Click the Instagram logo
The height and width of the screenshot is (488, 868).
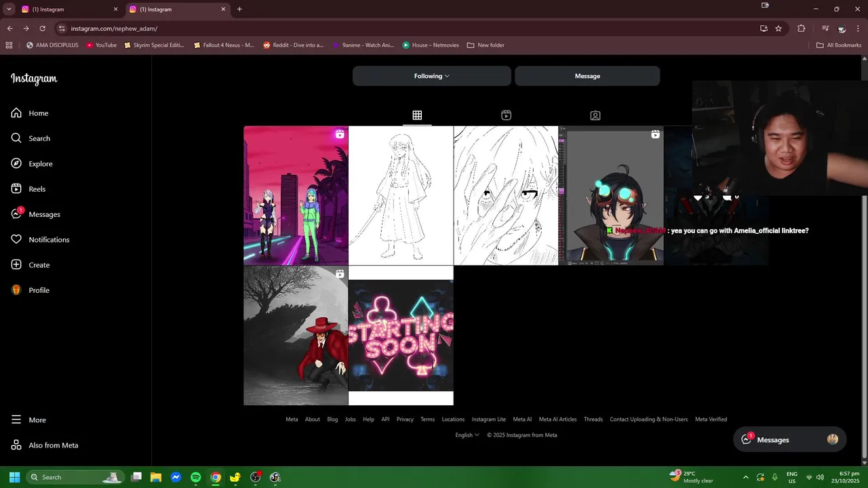pyautogui.click(x=34, y=79)
